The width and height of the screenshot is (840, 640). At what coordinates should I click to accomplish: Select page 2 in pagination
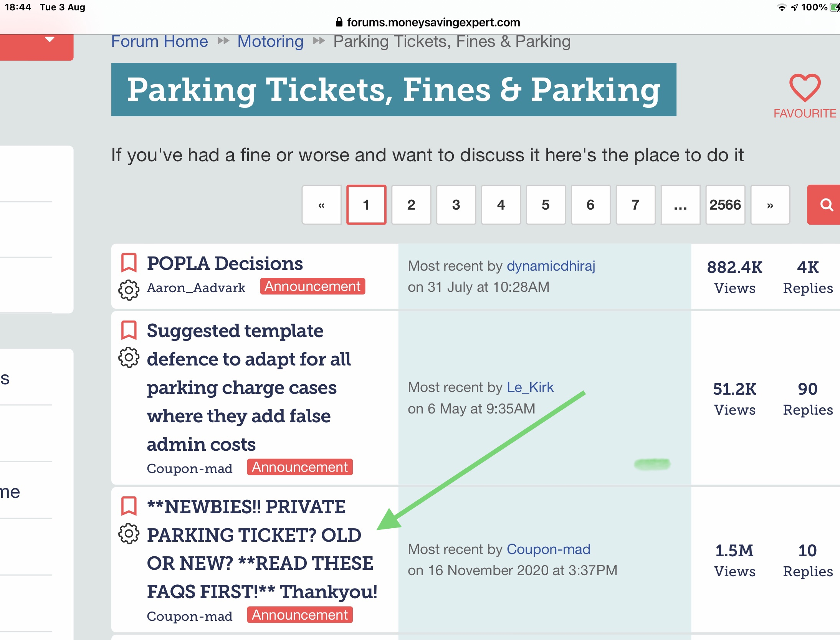click(x=411, y=205)
